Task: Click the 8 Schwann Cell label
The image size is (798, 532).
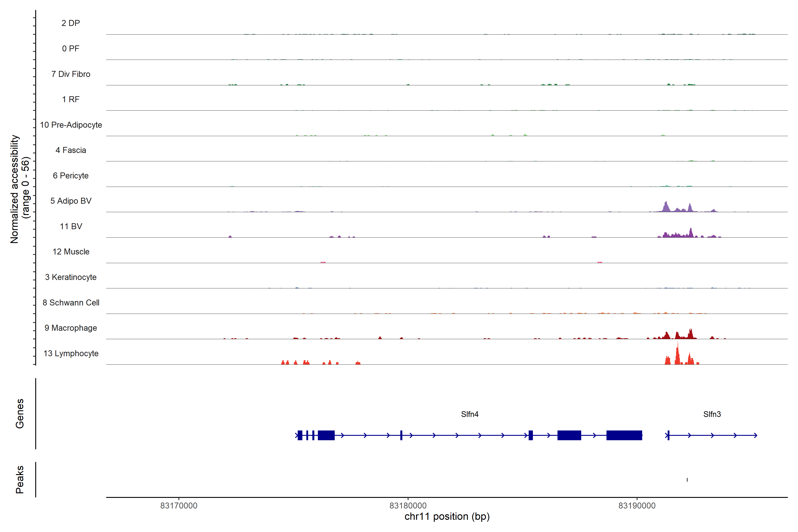Action: 71,303
